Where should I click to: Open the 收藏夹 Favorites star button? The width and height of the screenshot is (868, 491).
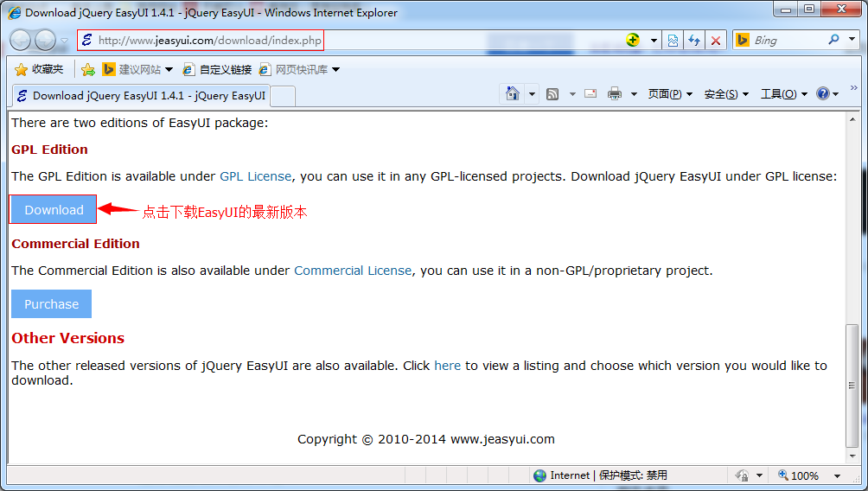pyautogui.click(x=39, y=69)
